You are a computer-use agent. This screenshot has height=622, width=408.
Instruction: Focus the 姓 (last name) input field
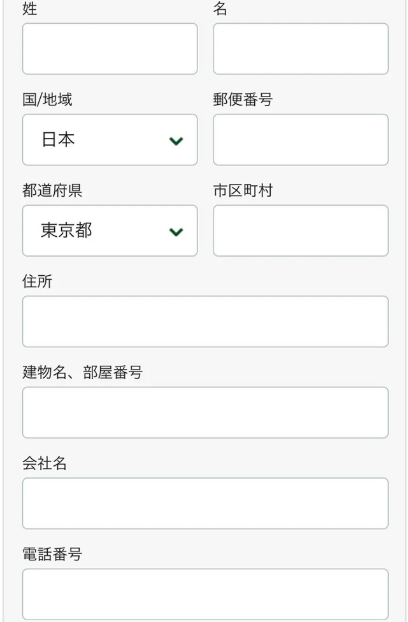coord(110,49)
